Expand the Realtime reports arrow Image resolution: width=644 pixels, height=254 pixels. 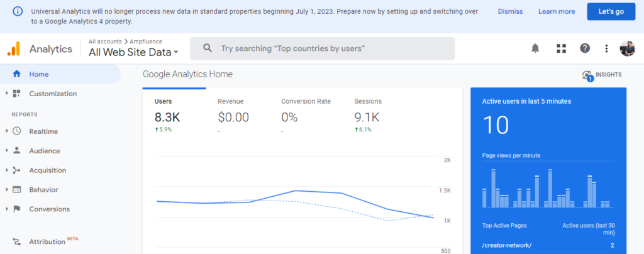7,131
